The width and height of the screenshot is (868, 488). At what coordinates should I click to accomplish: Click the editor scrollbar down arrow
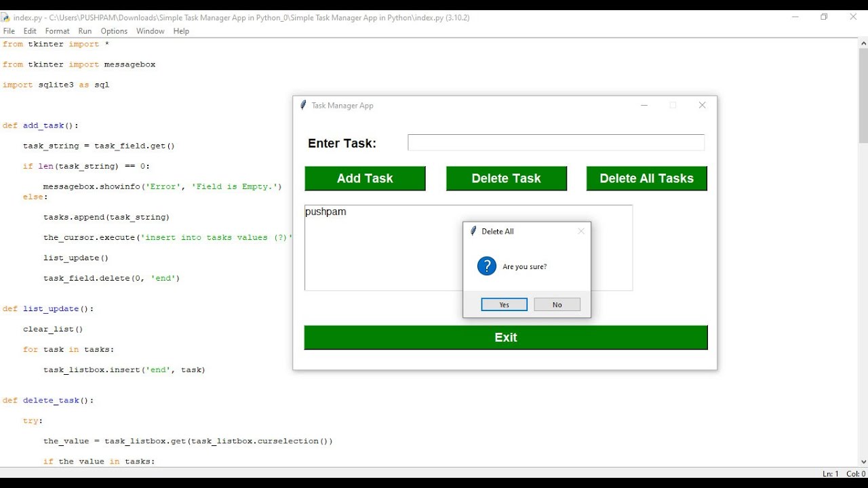tap(863, 462)
